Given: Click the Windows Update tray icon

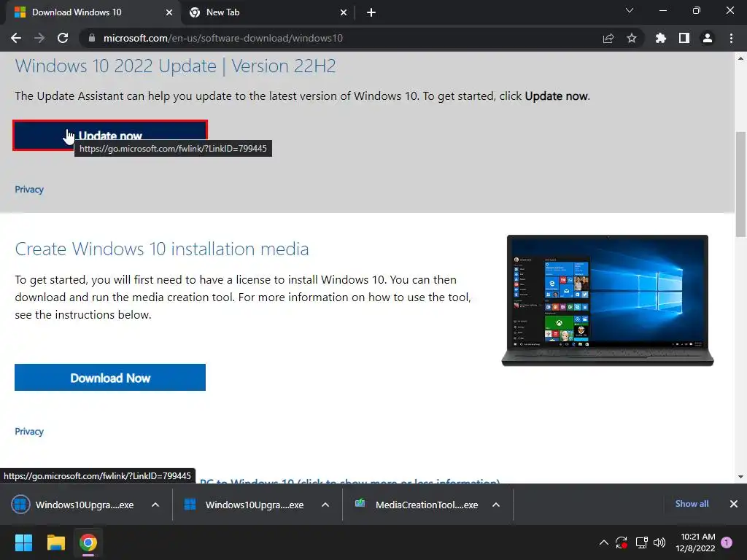Looking at the screenshot, I should [x=622, y=542].
